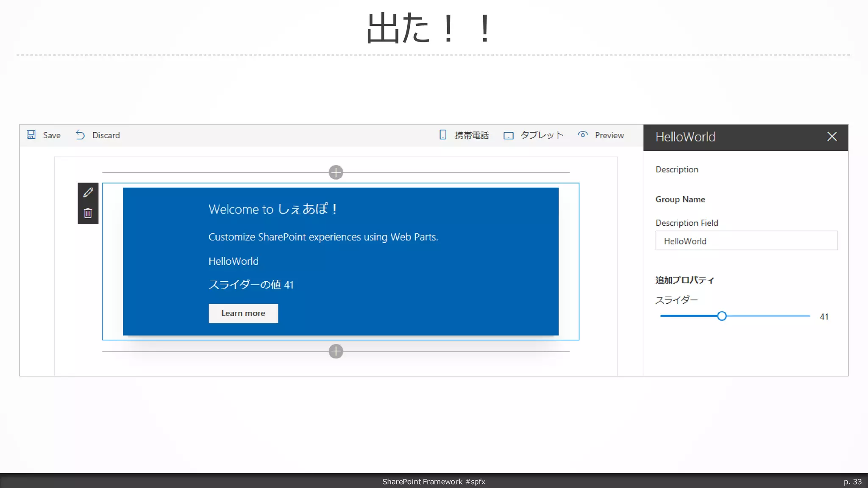Select the 携帯電話 view option
The image size is (868, 488).
pos(472,135)
